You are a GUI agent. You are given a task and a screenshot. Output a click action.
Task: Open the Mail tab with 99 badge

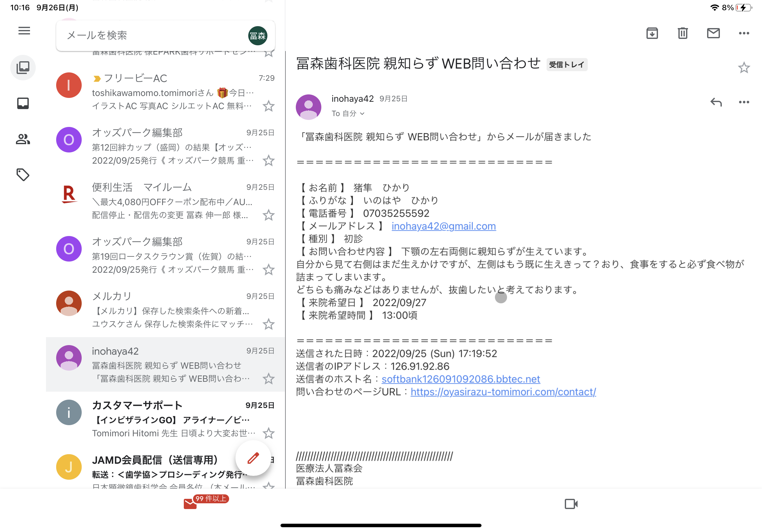[190, 504]
